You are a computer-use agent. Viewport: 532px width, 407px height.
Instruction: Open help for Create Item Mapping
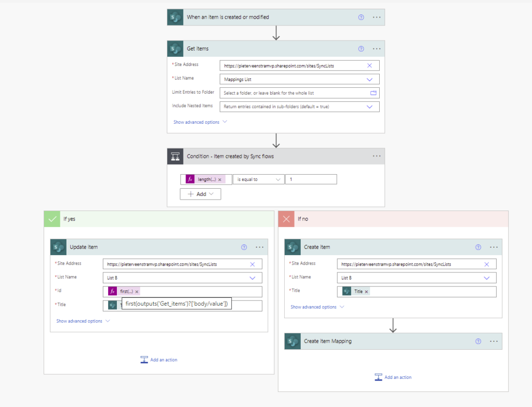click(478, 341)
